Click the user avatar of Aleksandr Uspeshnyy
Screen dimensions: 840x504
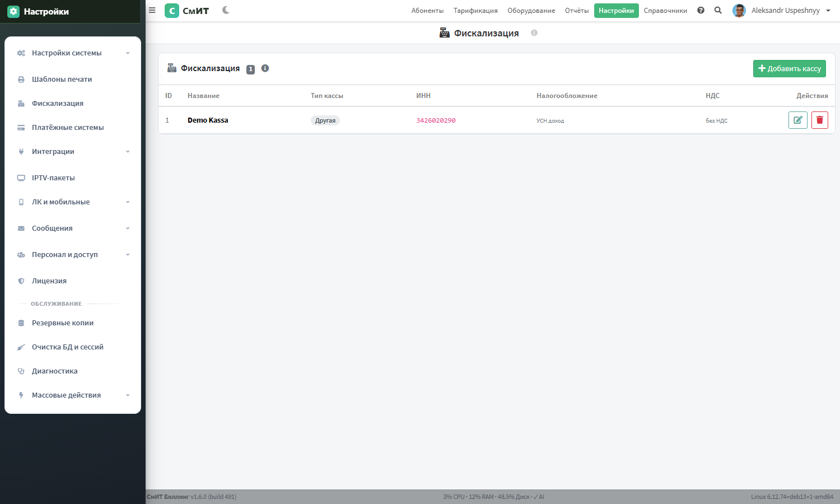(739, 11)
